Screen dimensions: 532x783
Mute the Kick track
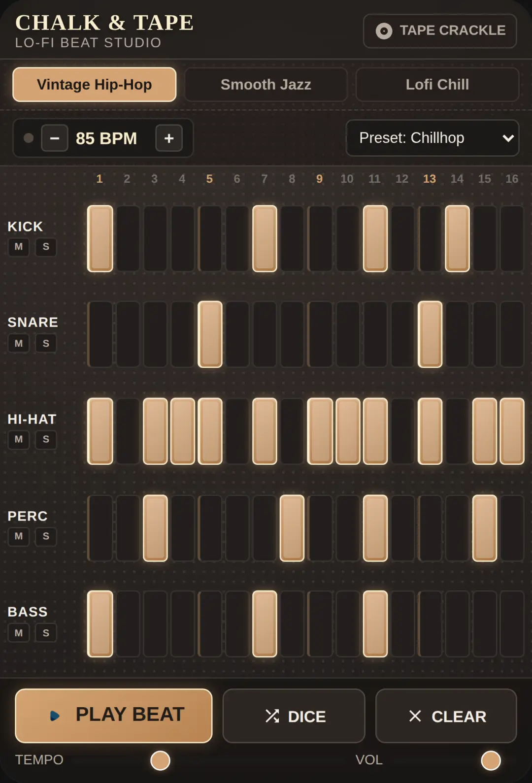tap(19, 247)
